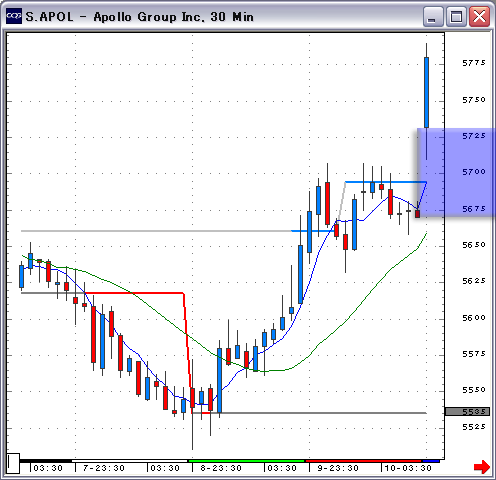This screenshot has width=496, height=480.
Task: Click the 5650 price axis label
Action: tap(474, 245)
